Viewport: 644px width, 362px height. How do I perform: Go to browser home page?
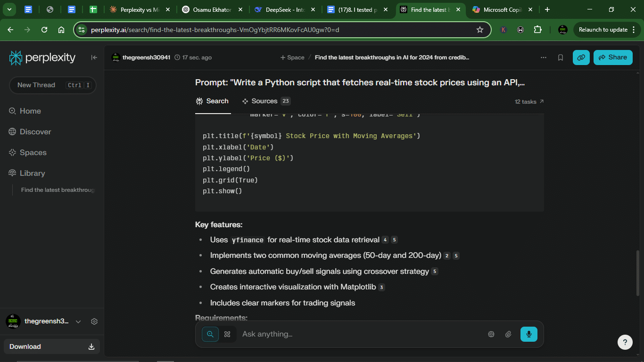click(x=61, y=30)
